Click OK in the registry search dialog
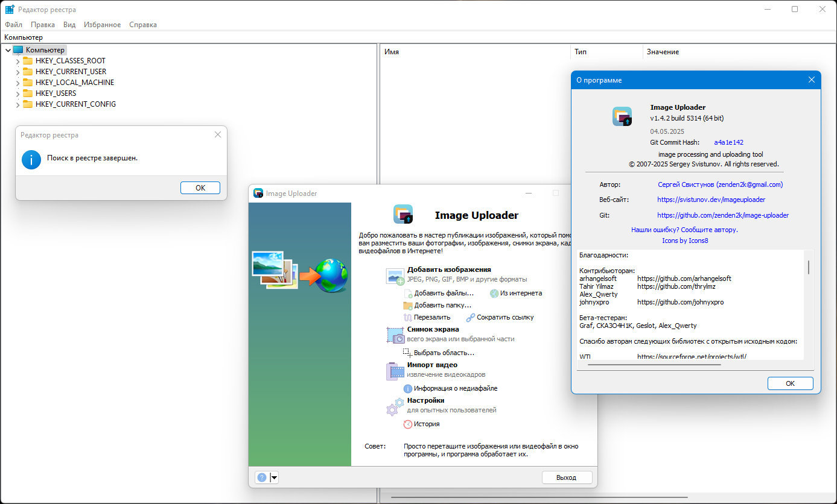Image resolution: width=837 pixels, height=504 pixels. pos(200,187)
